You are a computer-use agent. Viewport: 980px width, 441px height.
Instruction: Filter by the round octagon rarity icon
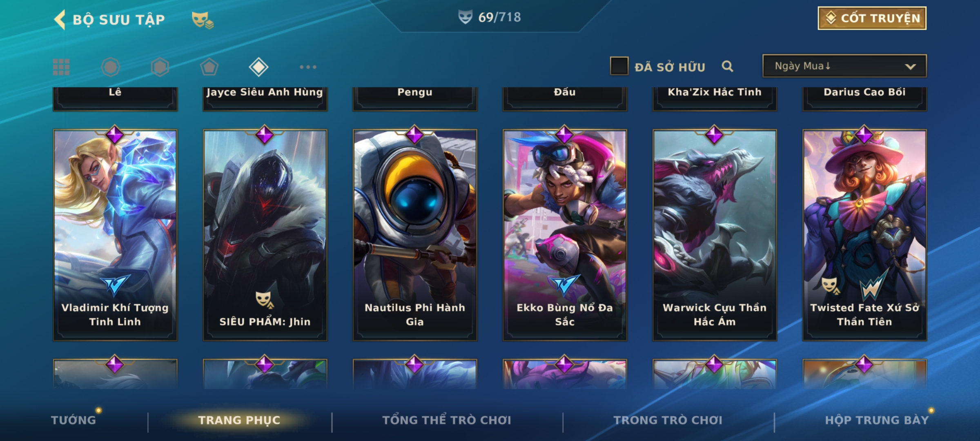(110, 67)
